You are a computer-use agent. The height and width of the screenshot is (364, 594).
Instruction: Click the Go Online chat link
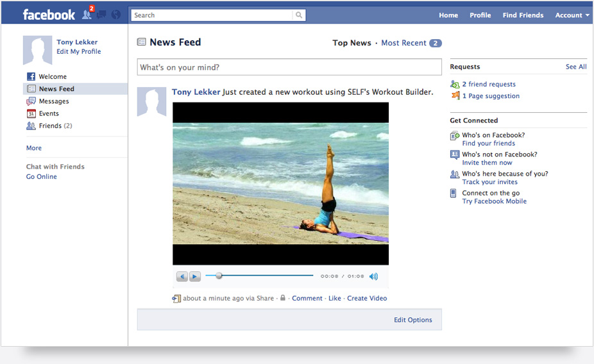pyautogui.click(x=42, y=177)
